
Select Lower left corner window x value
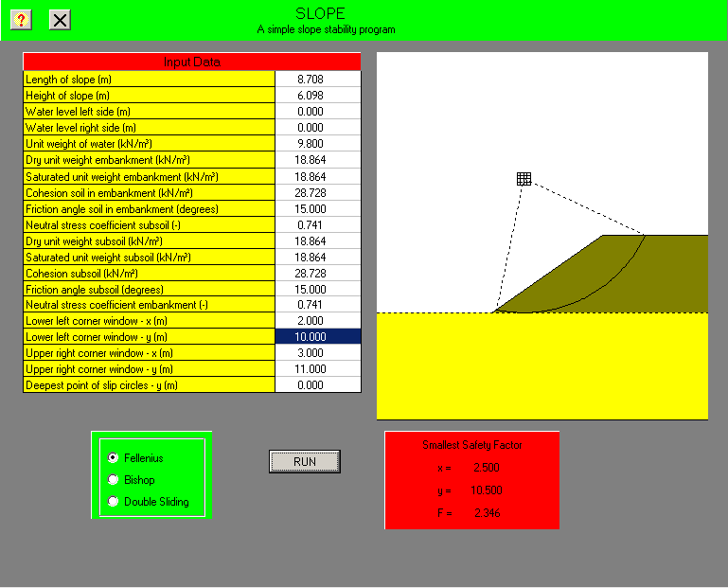tap(317, 321)
